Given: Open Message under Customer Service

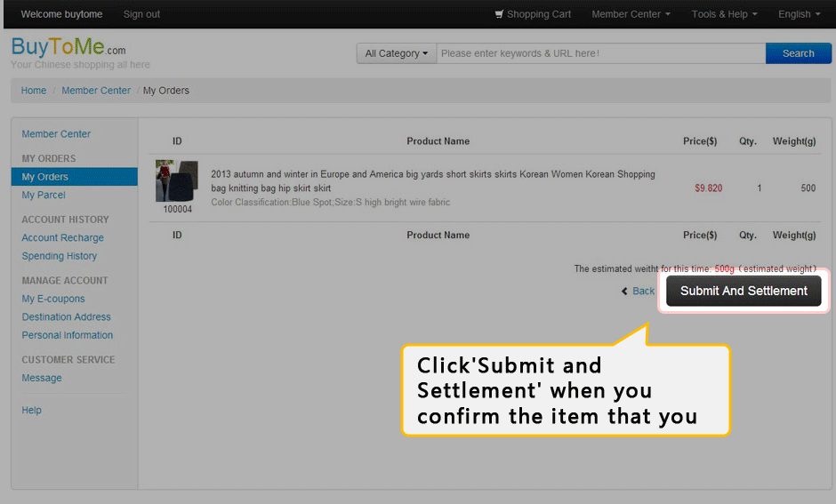Looking at the screenshot, I should pos(42,378).
